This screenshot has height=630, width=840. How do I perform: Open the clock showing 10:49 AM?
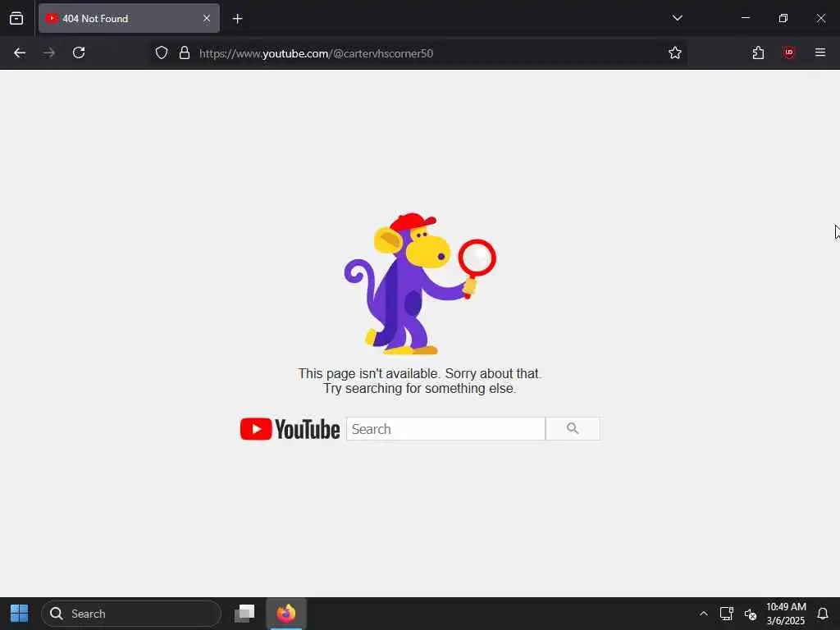click(x=786, y=614)
